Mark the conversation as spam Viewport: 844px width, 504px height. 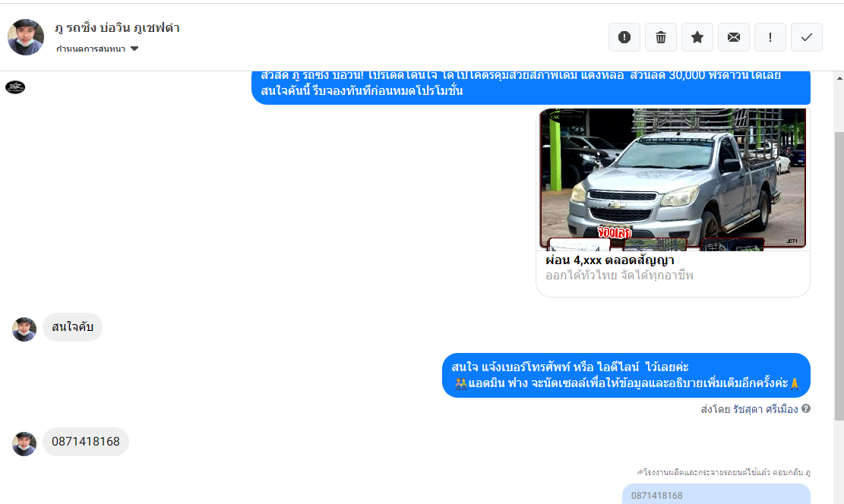tap(624, 37)
